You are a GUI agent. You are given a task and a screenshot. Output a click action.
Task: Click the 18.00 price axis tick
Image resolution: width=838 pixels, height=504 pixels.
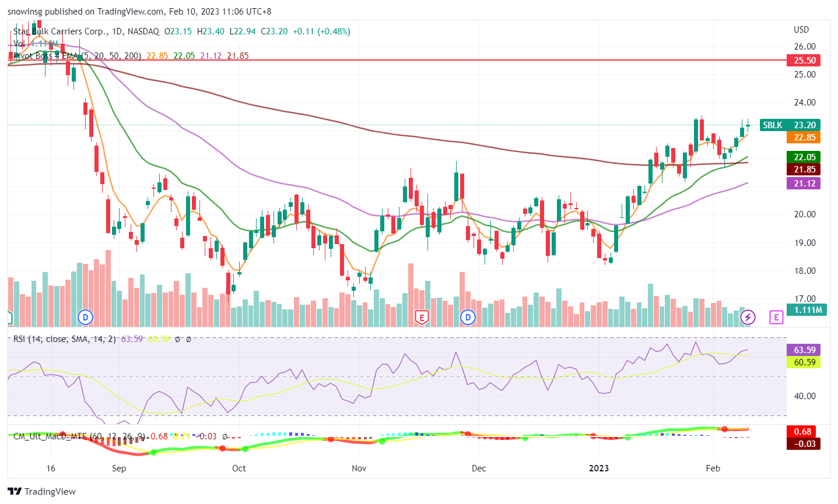(805, 271)
